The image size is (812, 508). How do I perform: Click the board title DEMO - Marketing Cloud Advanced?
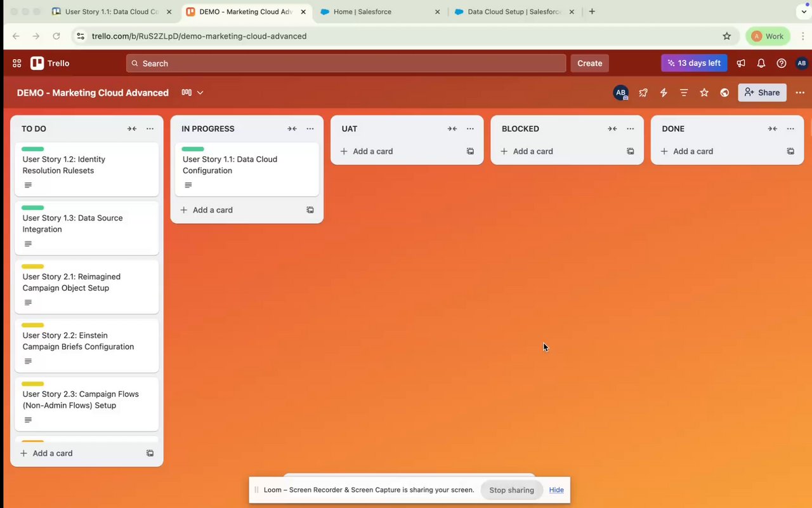(93, 93)
